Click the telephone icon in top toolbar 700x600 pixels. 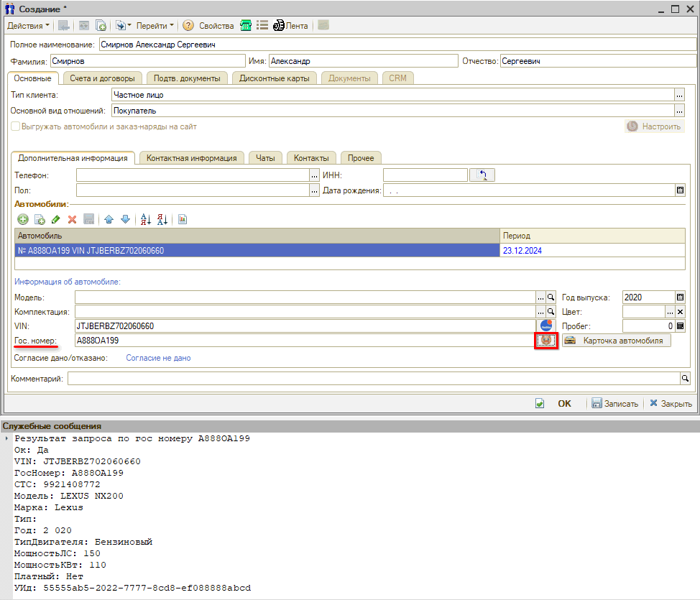(246, 25)
